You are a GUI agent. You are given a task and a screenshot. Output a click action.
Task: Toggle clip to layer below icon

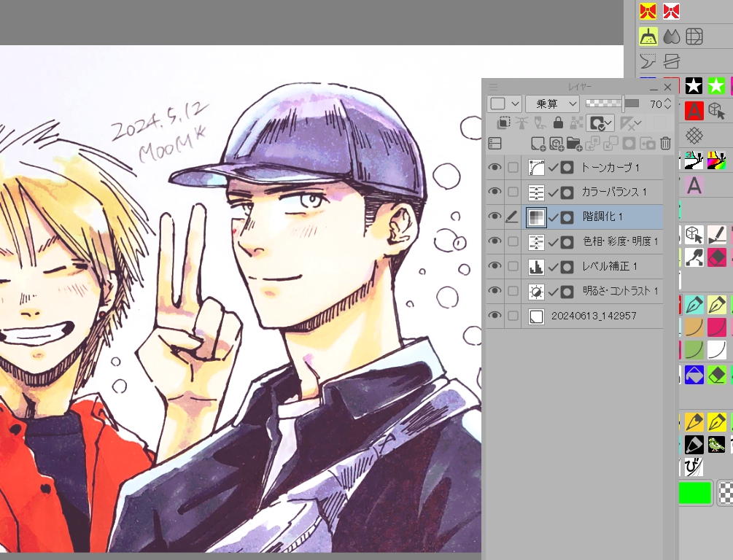click(x=503, y=123)
